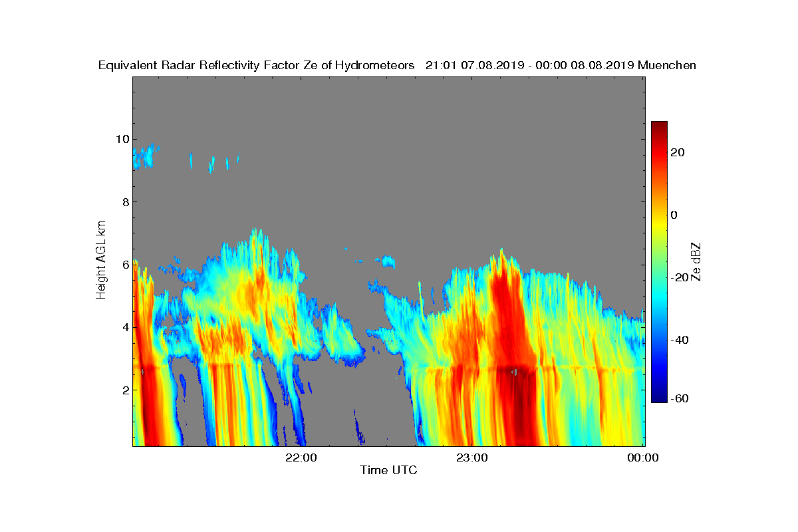The height and width of the screenshot is (532, 798).
Task: Click the colorbar tick label 0
Action: point(674,215)
